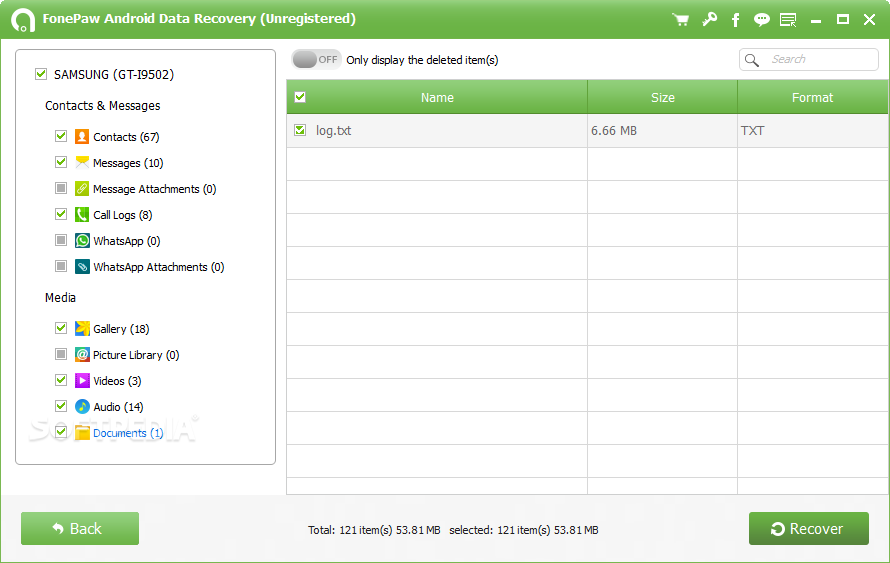
Task: Click the register key icon
Action: click(709, 19)
